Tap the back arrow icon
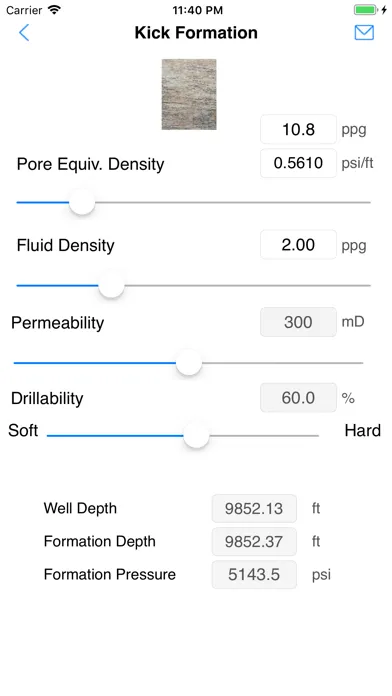Screen dimensions: 392x696 (x=24, y=32)
